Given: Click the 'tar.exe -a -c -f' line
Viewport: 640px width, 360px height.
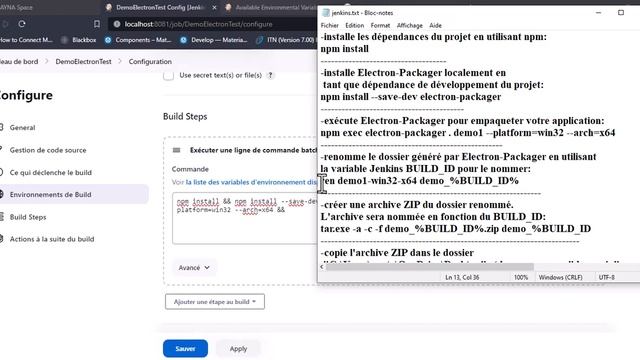Looking at the screenshot, I should (456, 229).
